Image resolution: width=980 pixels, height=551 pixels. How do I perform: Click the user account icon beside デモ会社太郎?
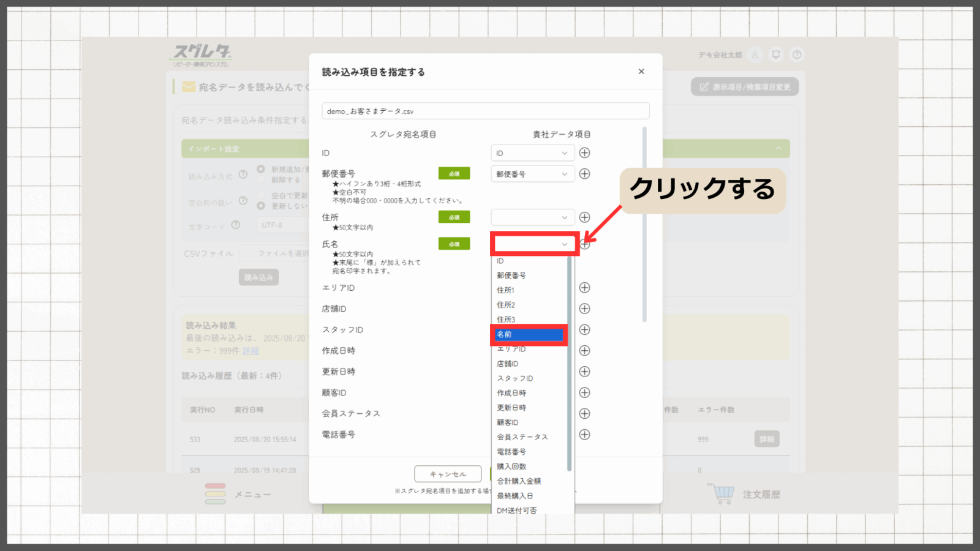(x=755, y=54)
